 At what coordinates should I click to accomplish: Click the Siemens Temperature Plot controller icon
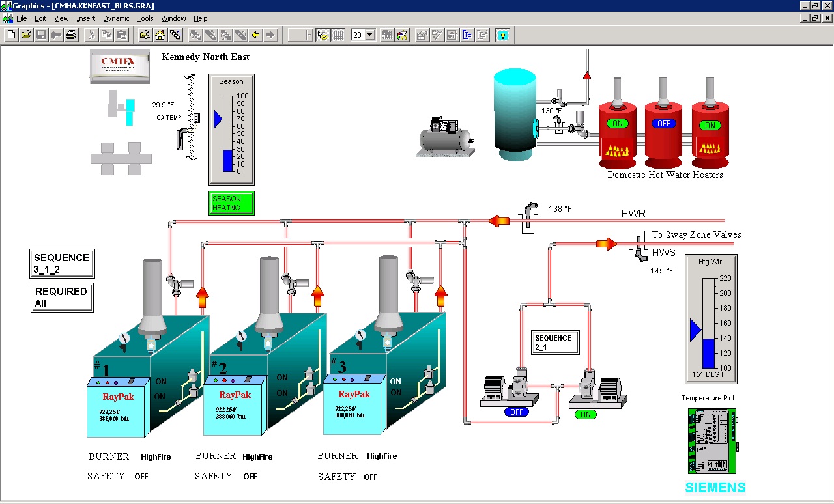[712, 441]
